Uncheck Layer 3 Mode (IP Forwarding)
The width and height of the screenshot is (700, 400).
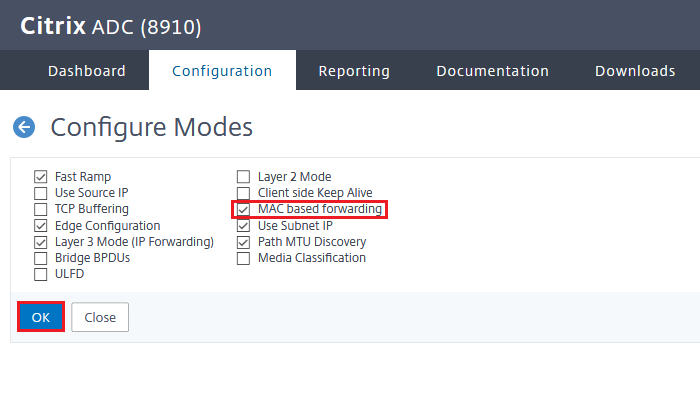click(41, 242)
